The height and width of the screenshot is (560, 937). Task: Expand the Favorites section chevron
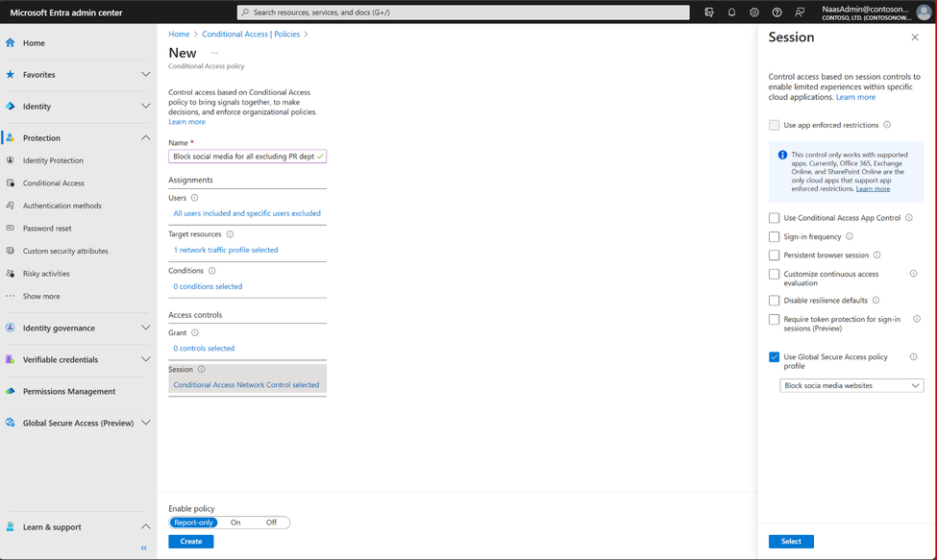click(x=145, y=75)
